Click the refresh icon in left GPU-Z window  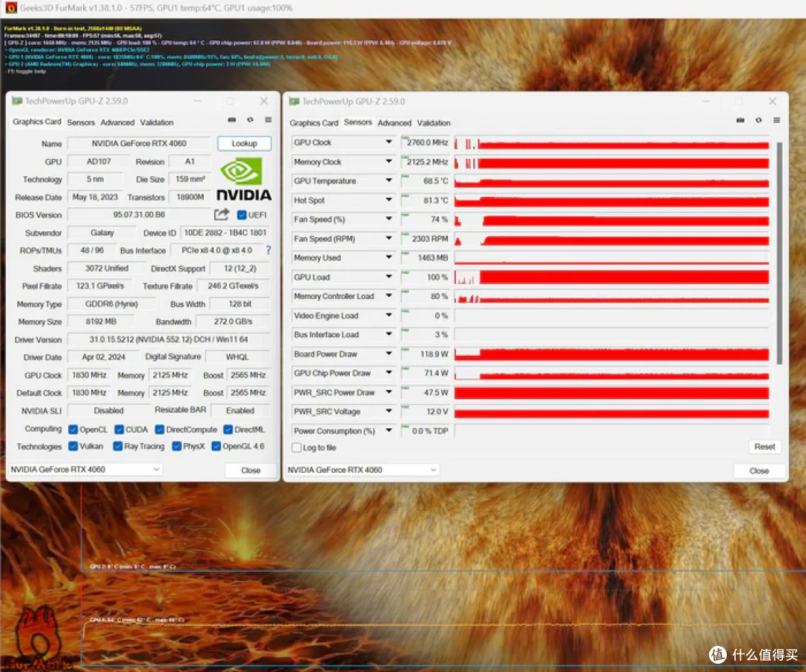(250, 119)
